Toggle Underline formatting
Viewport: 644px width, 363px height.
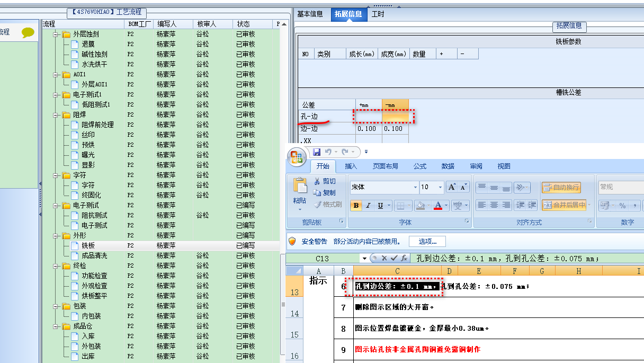pyautogui.click(x=380, y=206)
